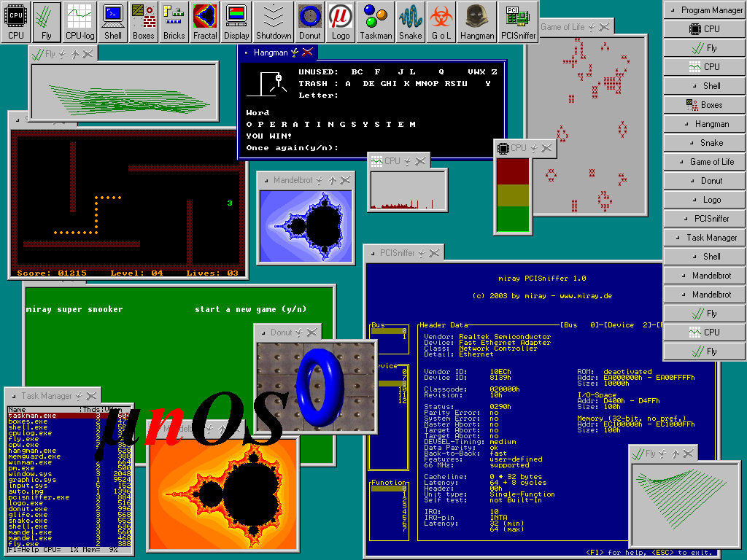Switch to Task Manager via the right window list
747x560 pixels.
(705, 238)
